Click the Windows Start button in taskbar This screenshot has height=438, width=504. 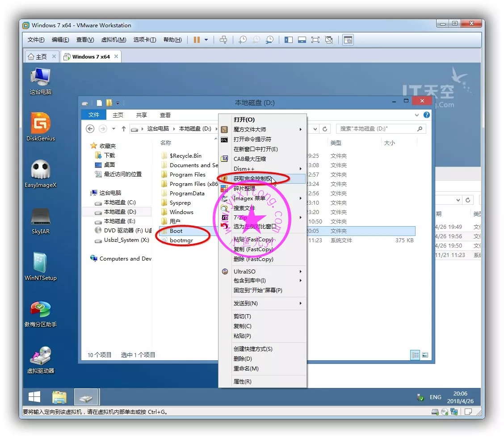tap(34, 397)
